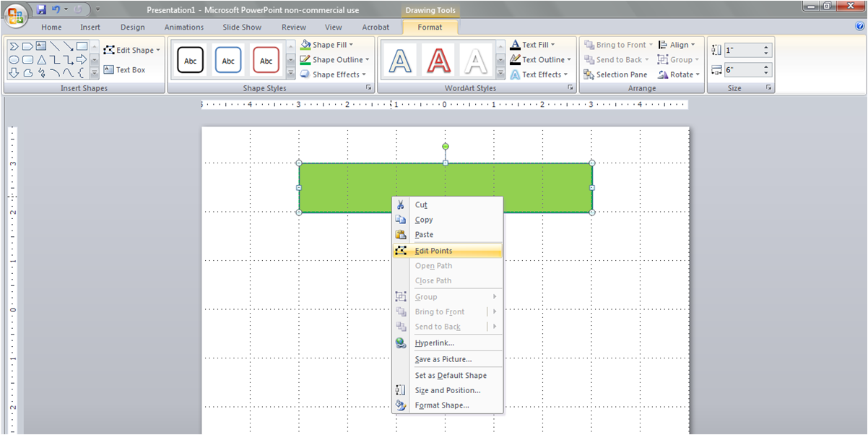Open the Text Outline dropdown
This screenshot has width=868, height=435.
(x=540, y=59)
